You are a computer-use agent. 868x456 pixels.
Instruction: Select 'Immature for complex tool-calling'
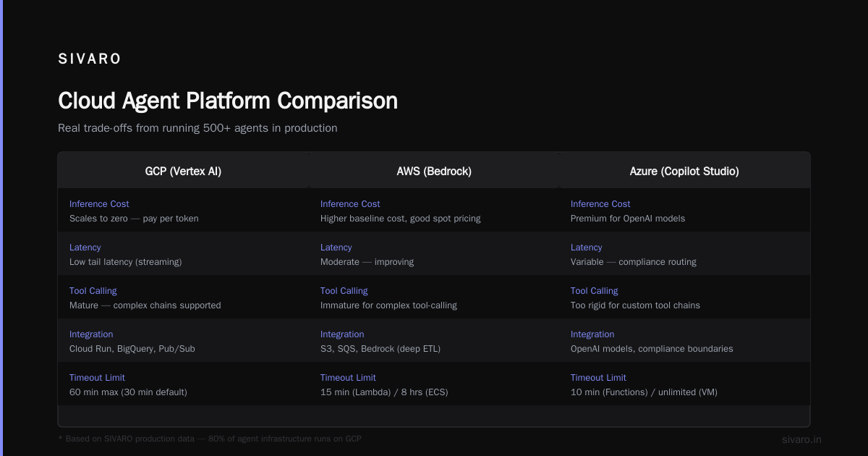point(388,305)
